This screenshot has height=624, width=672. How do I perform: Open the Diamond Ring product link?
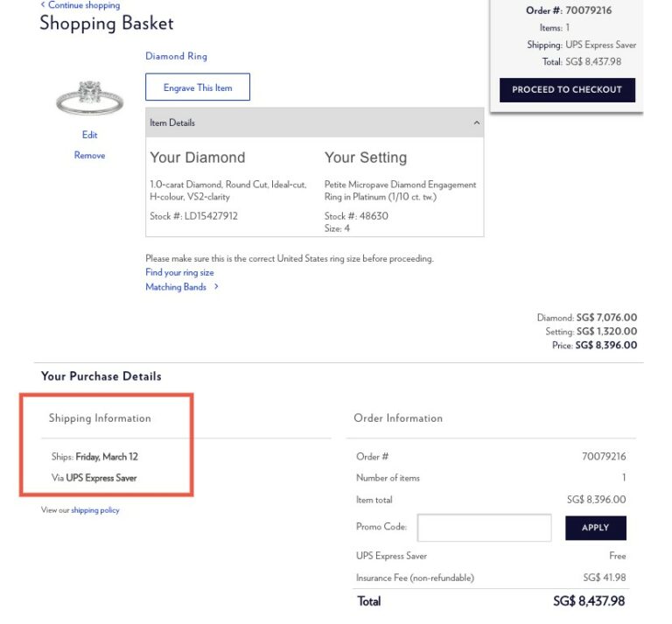176,56
